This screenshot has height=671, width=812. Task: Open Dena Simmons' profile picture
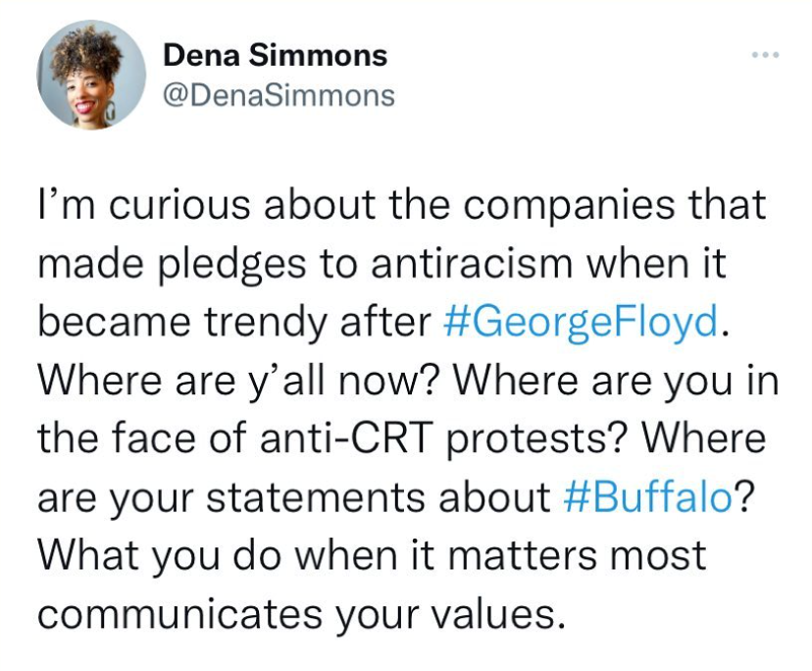(x=91, y=75)
